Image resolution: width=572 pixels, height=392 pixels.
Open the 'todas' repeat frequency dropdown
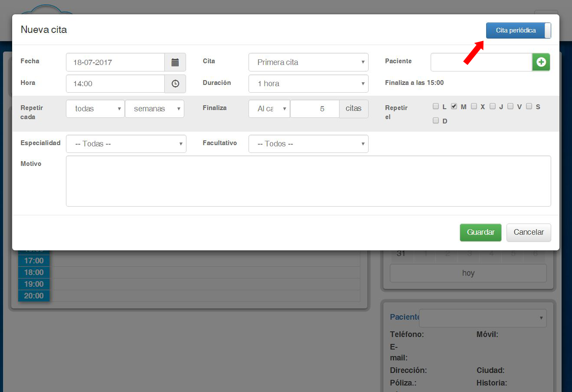point(95,109)
